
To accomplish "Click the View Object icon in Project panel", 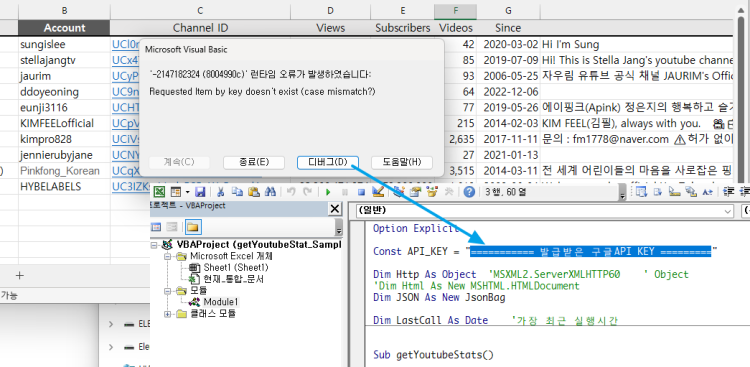I will 172,227.
